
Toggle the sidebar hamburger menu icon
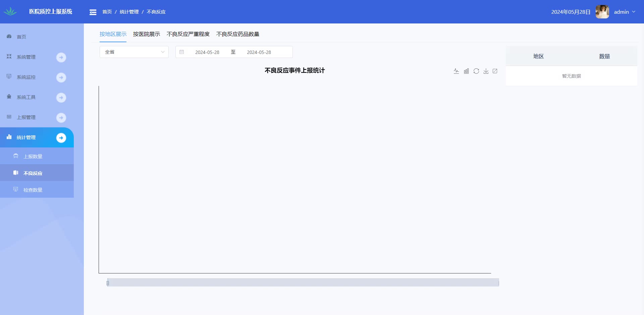pyautogui.click(x=93, y=12)
